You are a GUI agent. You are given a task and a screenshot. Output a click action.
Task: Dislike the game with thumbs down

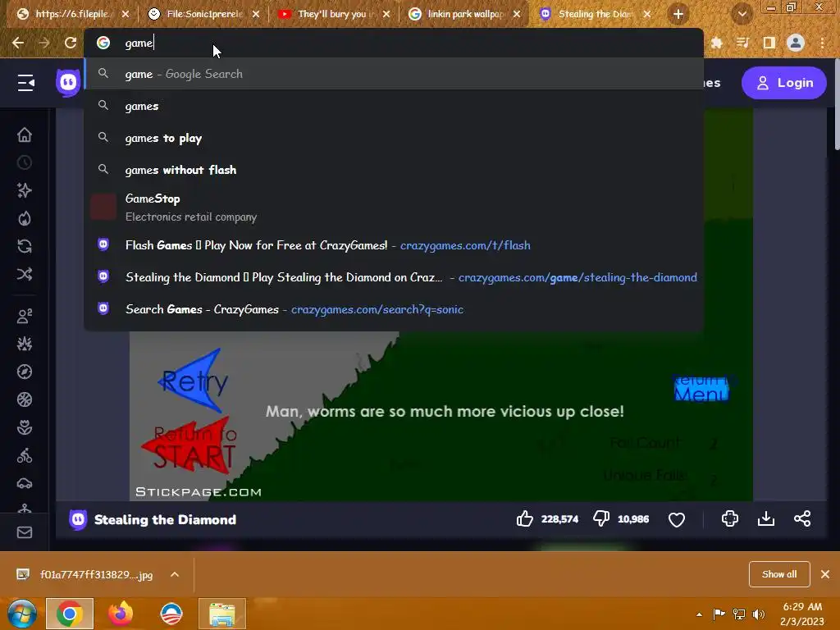coord(601,518)
